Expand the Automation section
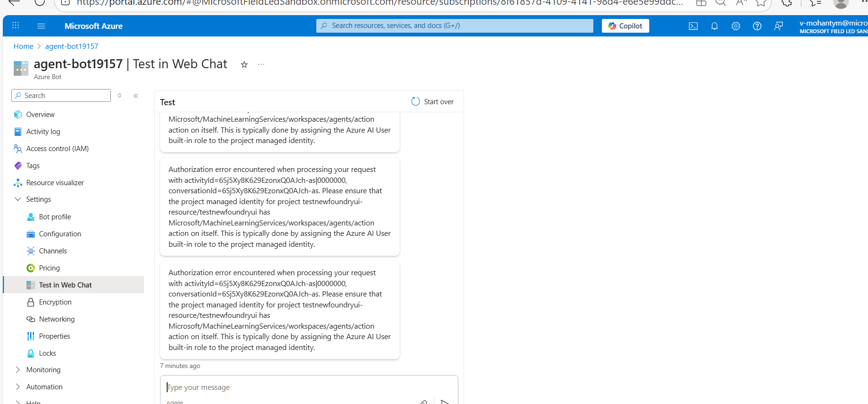The width and height of the screenshot is (868, 404). tap(18, 387)
